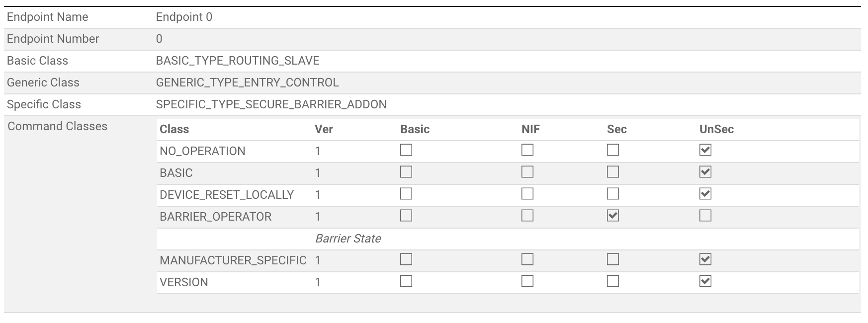This screenshot has height=323, width=868.
Task: Click the Barrier State label
Action: 347,239
